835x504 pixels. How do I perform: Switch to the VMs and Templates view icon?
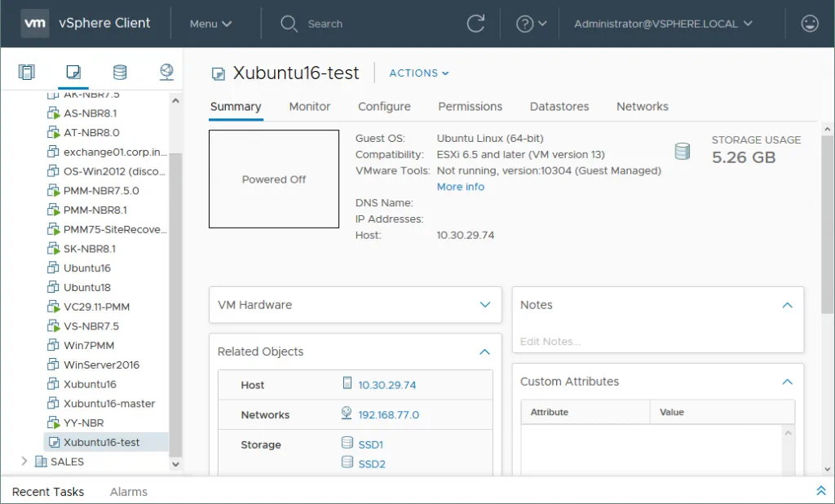click(x=73, y=73)
